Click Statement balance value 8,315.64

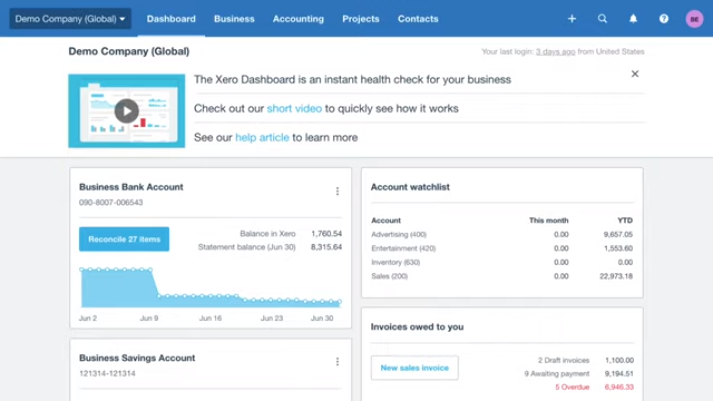click(x=326, y=247)
